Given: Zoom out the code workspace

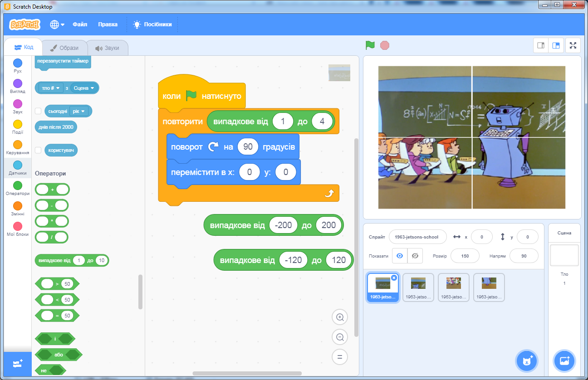Looking at the screenshot, I should [x=339, y=337].
